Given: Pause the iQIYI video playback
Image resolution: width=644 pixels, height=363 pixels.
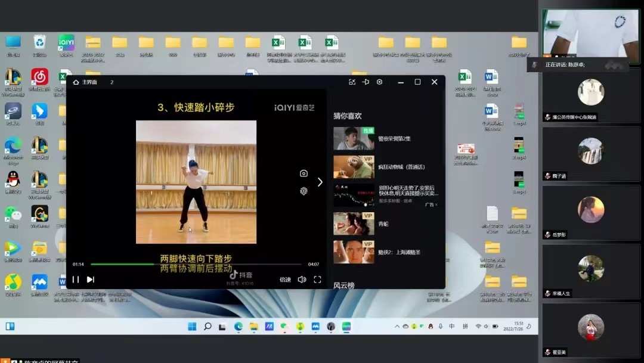Looking at the screenshot, I should coord(76,280).
